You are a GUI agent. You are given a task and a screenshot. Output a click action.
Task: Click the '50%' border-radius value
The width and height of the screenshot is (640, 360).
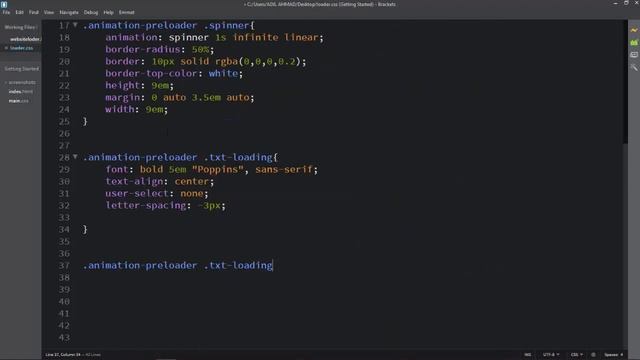click(x=200, y=49)
